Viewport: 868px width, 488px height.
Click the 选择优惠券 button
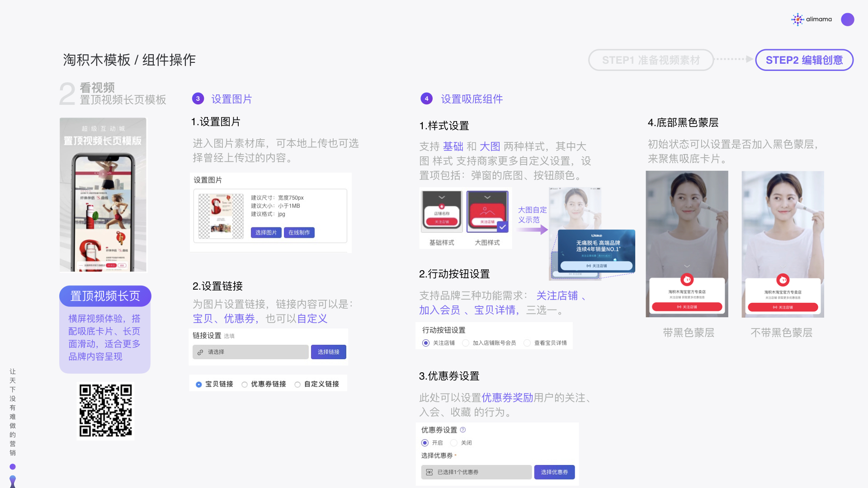pos(554,472)
